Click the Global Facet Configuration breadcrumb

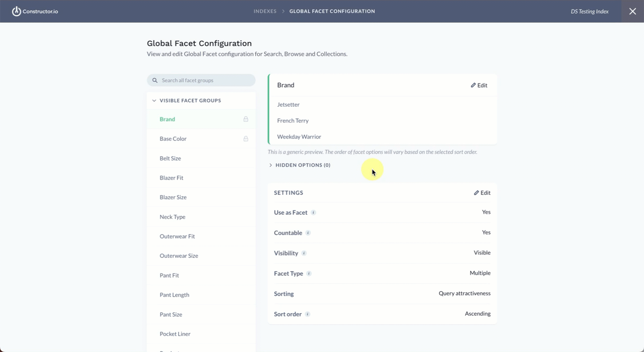[x=332, y=11]
